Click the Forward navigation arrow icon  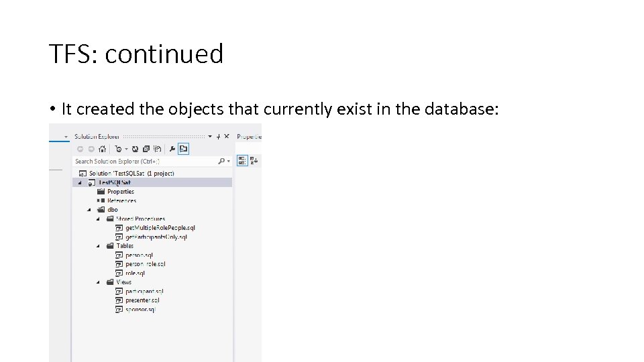coord(91,149)
